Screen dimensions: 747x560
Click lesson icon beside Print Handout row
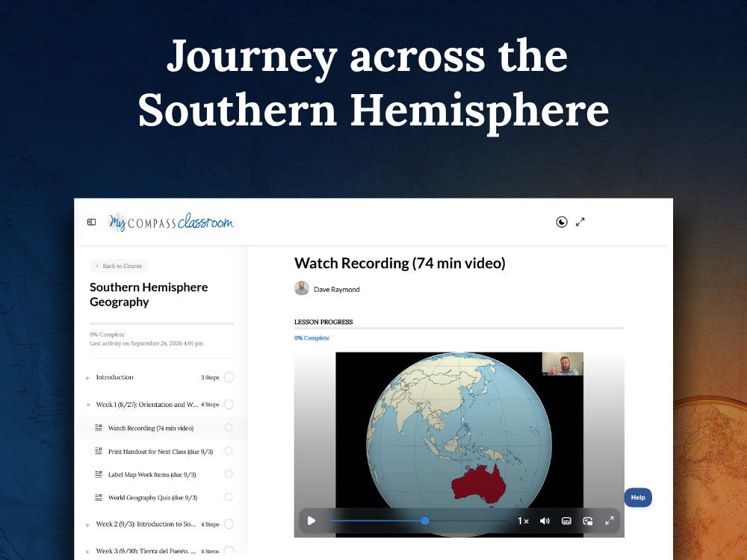(99, 450)
